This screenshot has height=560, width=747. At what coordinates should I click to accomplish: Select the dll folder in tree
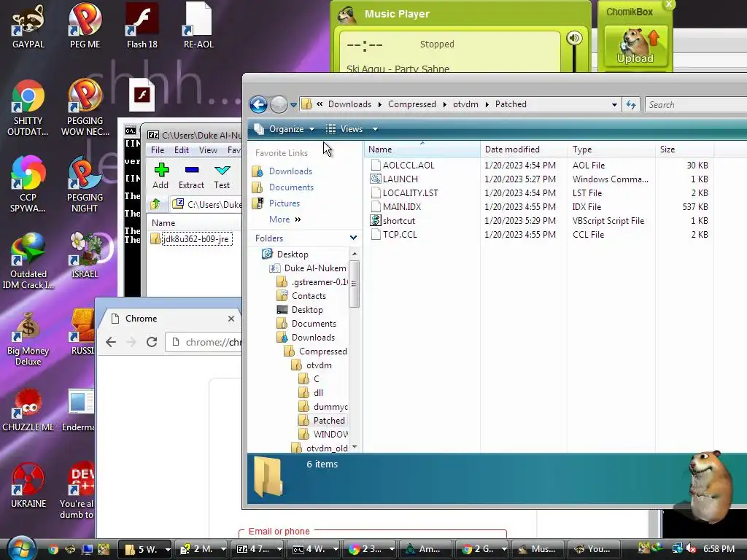[318, 393]
